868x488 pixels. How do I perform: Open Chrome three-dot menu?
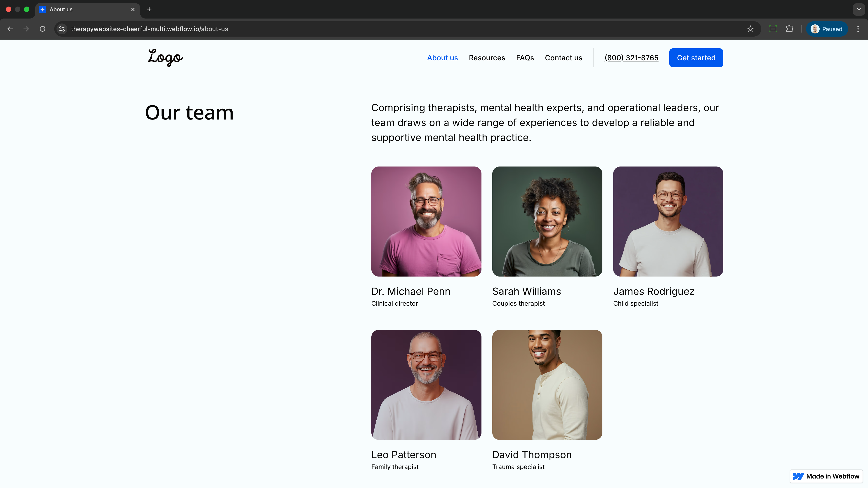click(858, 29)
